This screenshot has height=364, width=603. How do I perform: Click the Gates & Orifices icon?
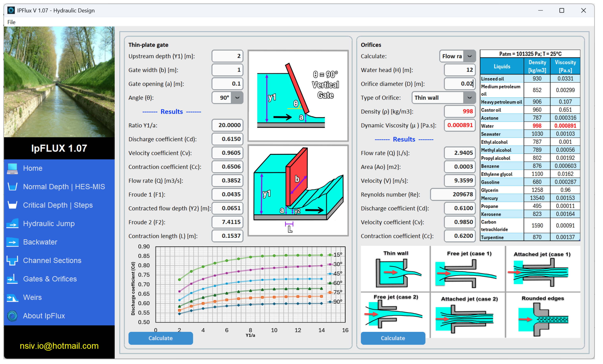12,279
